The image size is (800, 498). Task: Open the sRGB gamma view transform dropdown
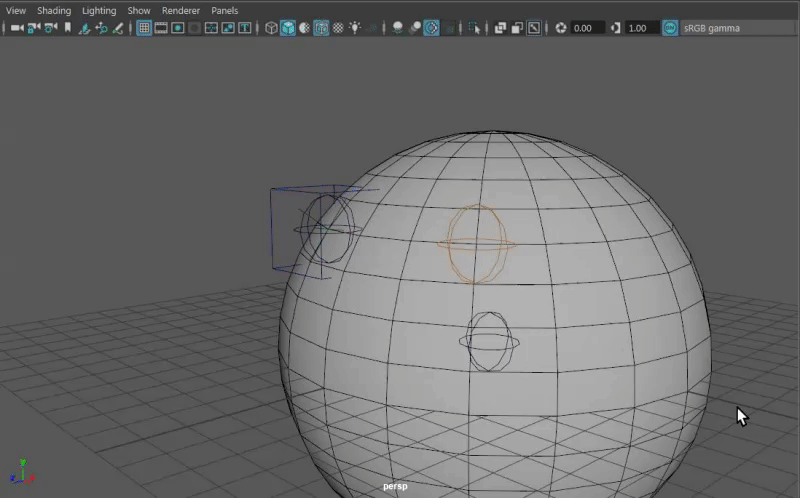pyautogui.click(x=739, y=28)
